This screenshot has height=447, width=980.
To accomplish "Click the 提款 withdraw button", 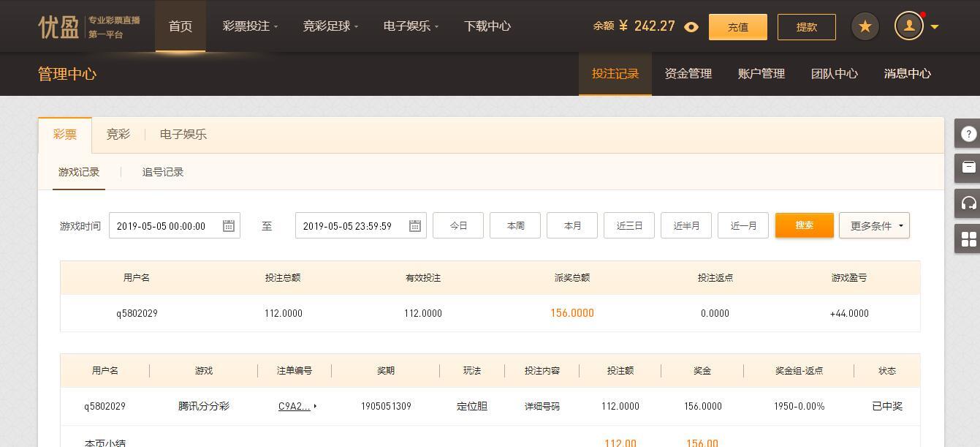I will pyautogui.click(x=806, y=27).
